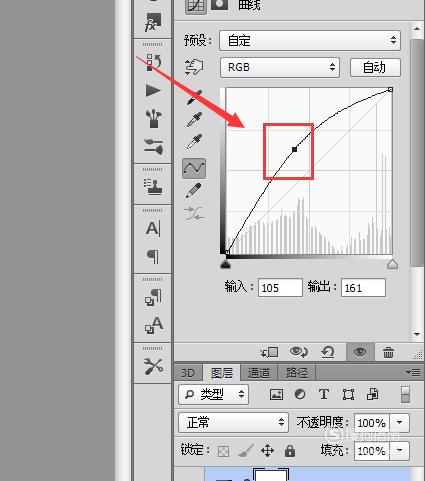Click the 自动 button
The image size is (425, 481).
tap(375, 67)
